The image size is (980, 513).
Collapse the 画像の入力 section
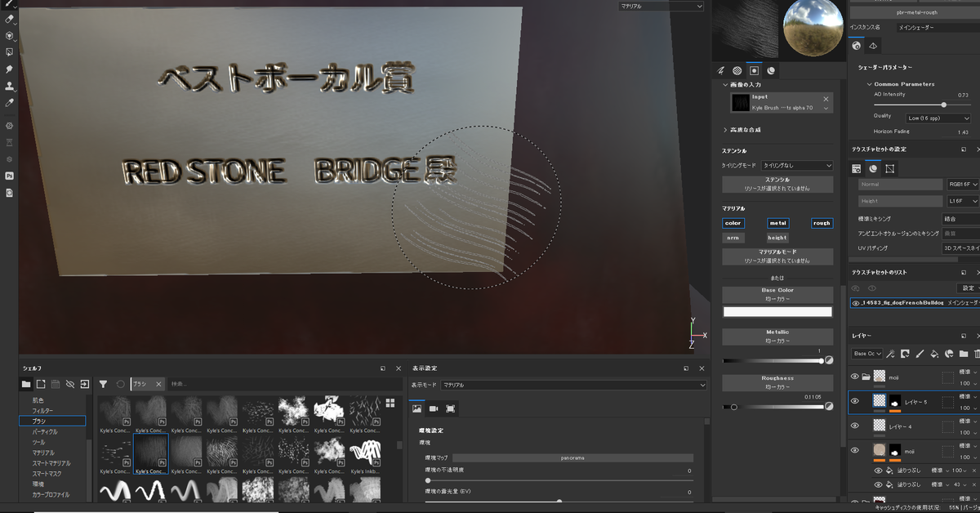[x=726, y=85]
